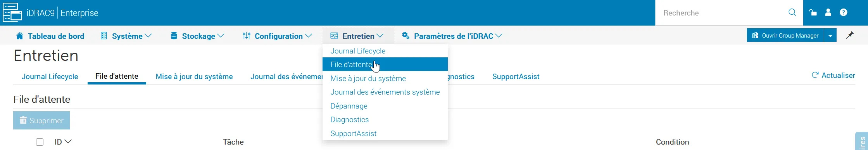This screenshot has width=868, height=150.
Task: Open the Group Manager split-button arrow
Action: coord(830,35)
